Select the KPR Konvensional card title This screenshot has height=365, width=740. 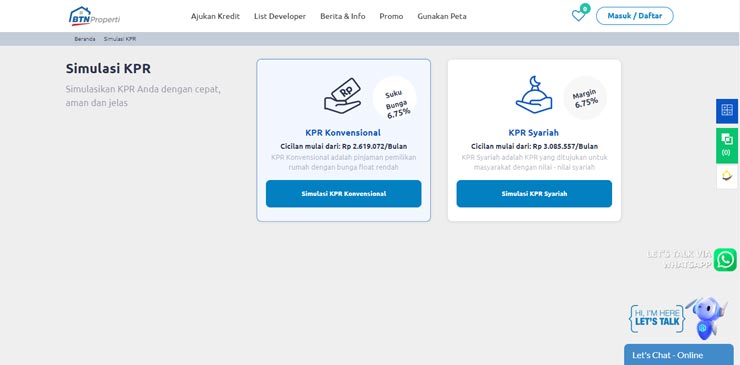click(343, 133)
